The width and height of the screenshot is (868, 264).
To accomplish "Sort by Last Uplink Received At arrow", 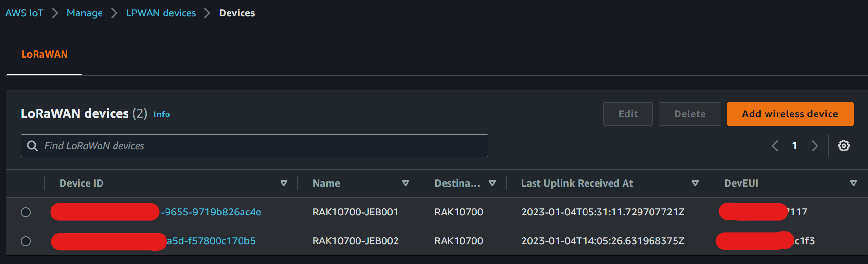I will pyautogui.click(x=695, y=183).
